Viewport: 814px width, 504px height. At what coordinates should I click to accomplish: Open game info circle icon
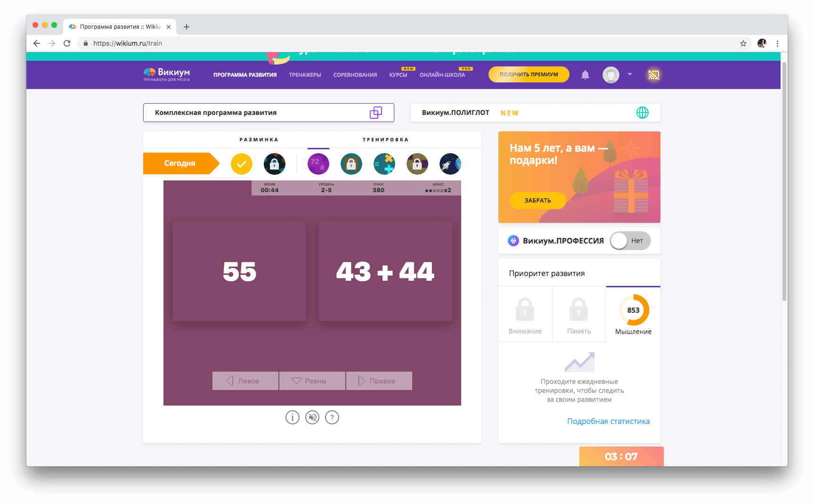[x=293, y=417]
